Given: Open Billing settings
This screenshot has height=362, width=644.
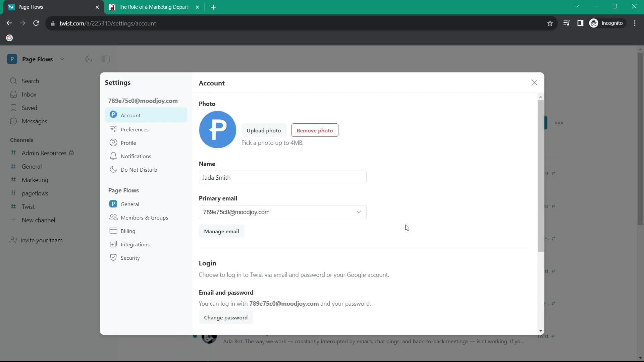Looking at the screenshot, I should point(146,231).
